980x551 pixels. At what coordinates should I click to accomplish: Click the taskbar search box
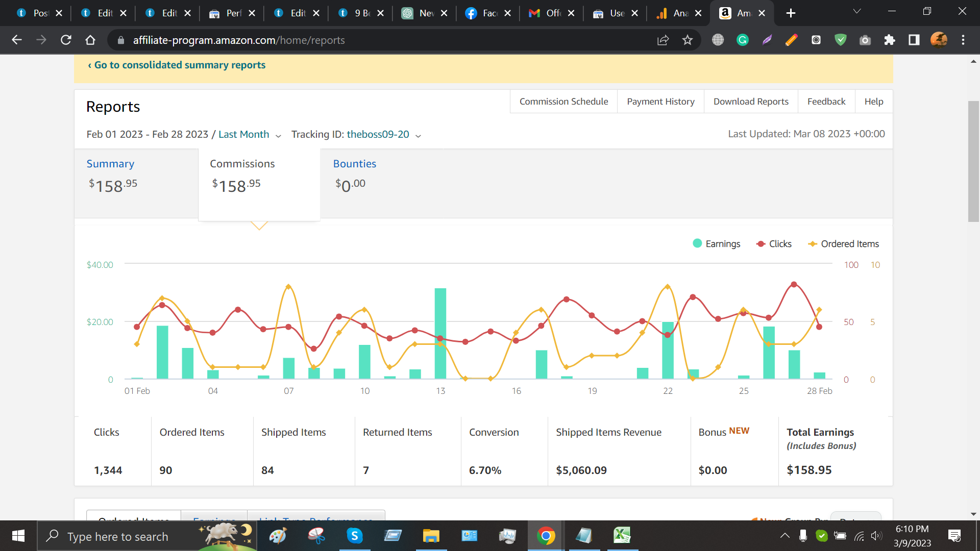[x=147, y=536]
